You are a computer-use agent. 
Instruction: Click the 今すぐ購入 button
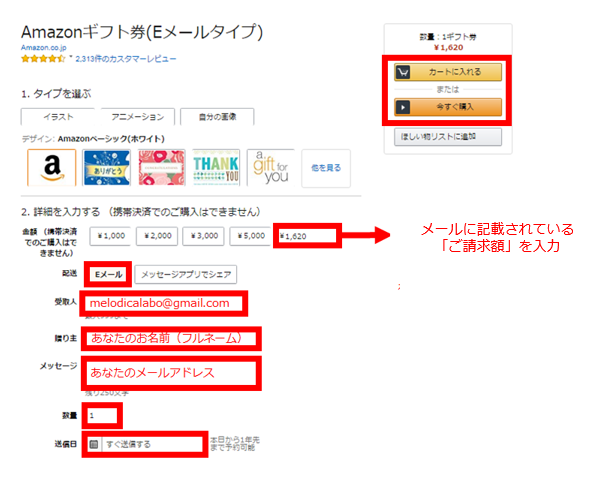pos(448,107)
